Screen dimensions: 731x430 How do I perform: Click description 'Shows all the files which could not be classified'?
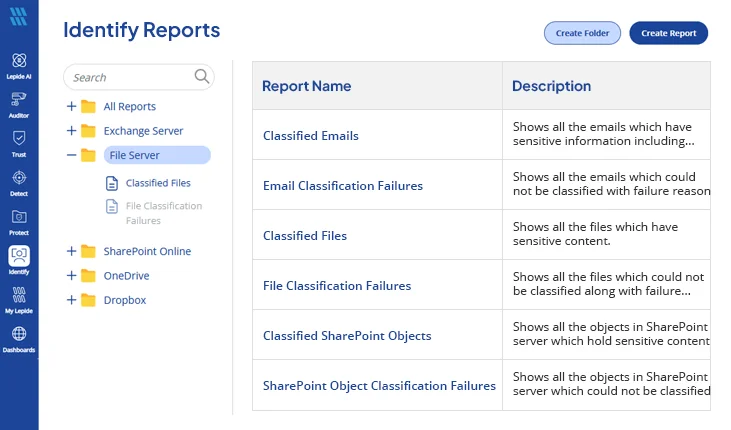coord(608,284)
